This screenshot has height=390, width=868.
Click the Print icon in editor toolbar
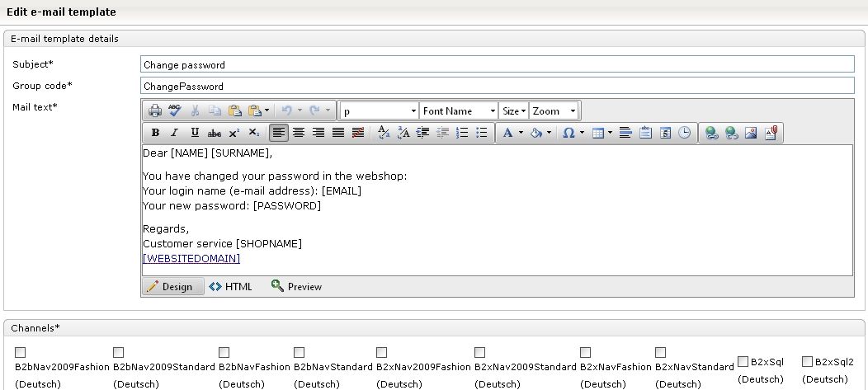pos(155,110)
